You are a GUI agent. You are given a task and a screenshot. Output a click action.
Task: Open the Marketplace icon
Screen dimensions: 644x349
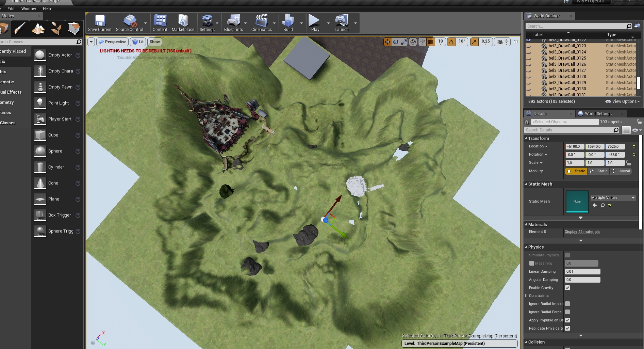[183, 23]
